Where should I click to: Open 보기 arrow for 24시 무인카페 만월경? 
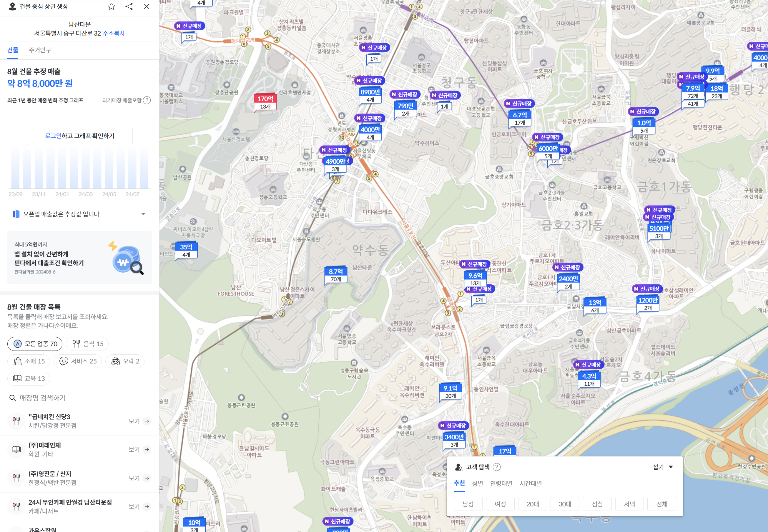(147, 507)
